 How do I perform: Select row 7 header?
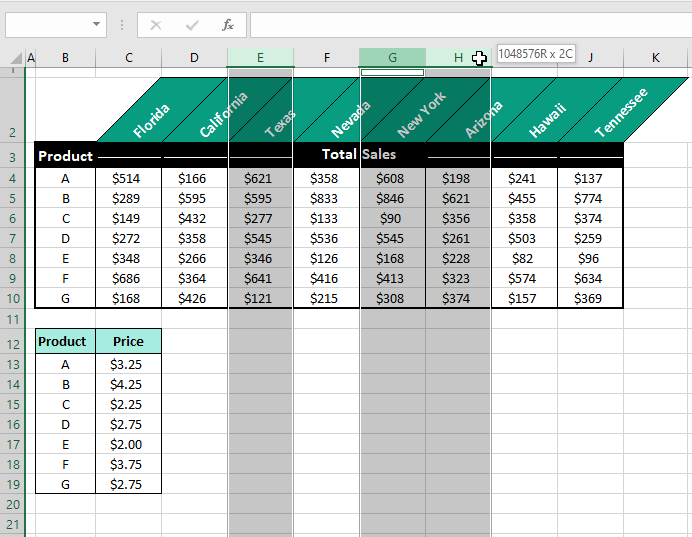tap(12, 239)
